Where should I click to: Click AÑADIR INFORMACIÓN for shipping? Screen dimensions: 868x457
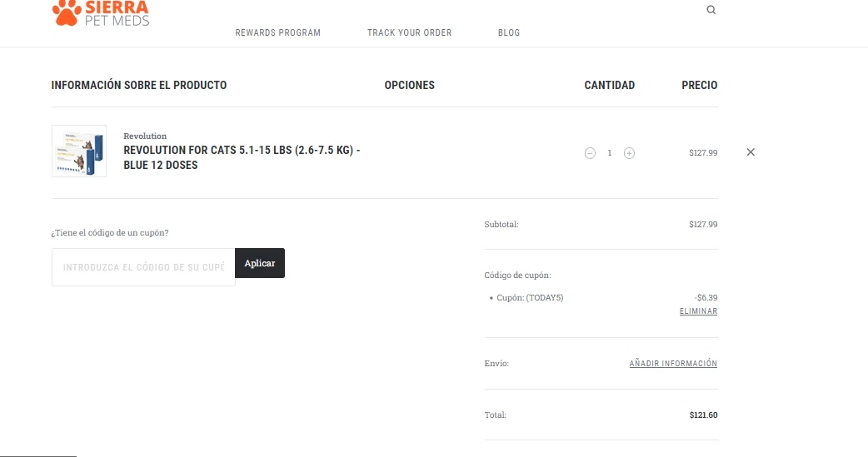(x=673, y=364)
